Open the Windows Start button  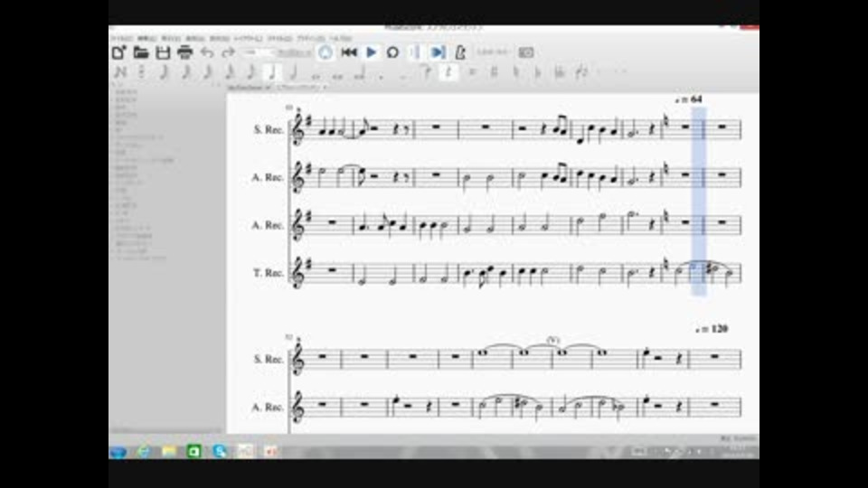[118, 452]
